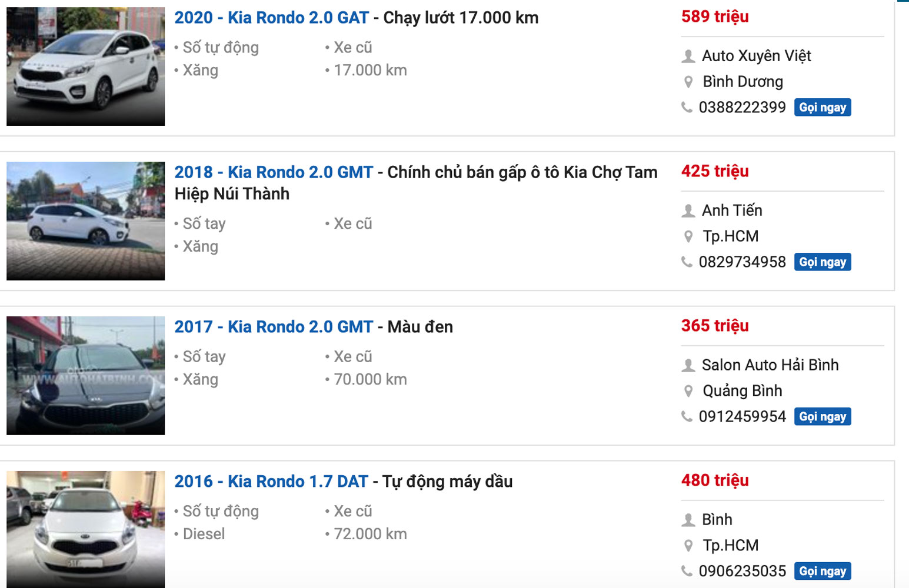View the 2016 Kia Rondo showroom photo
Screen dimensions: 909x588
tap(86, 529)
